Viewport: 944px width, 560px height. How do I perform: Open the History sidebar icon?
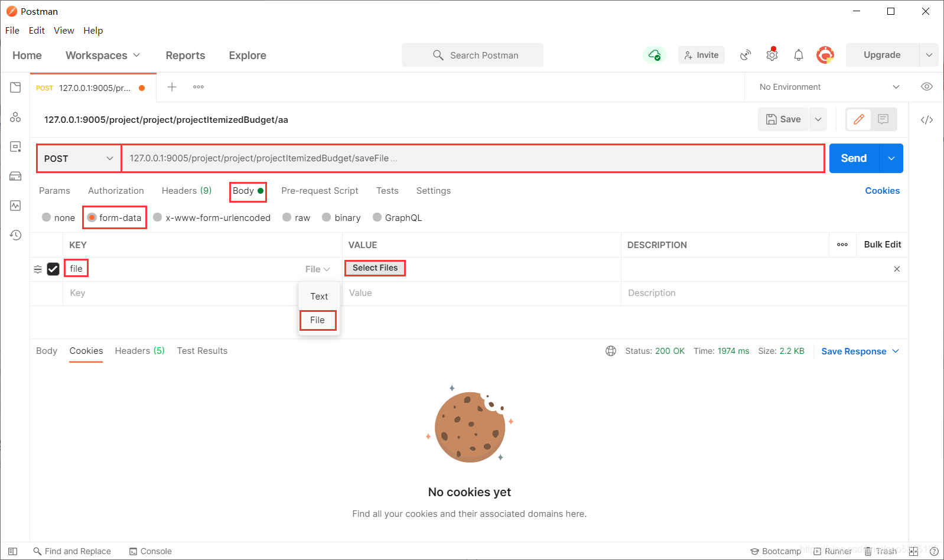click(15, 235)
